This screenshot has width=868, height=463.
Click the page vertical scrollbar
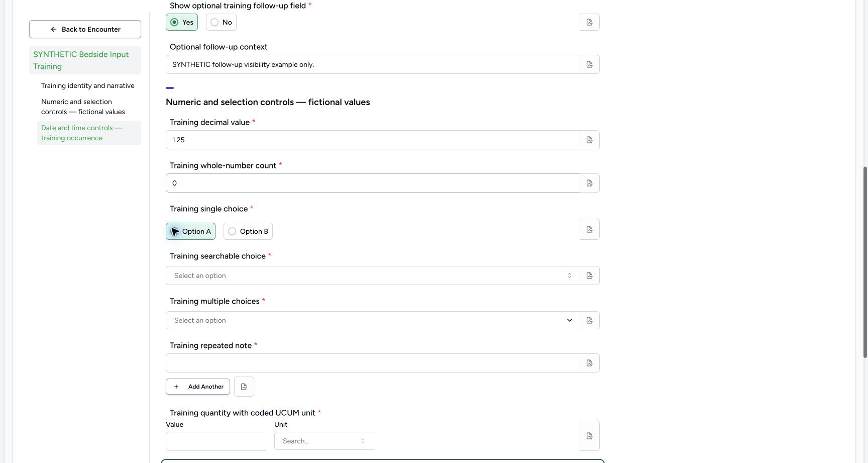(x=865, y=261)
